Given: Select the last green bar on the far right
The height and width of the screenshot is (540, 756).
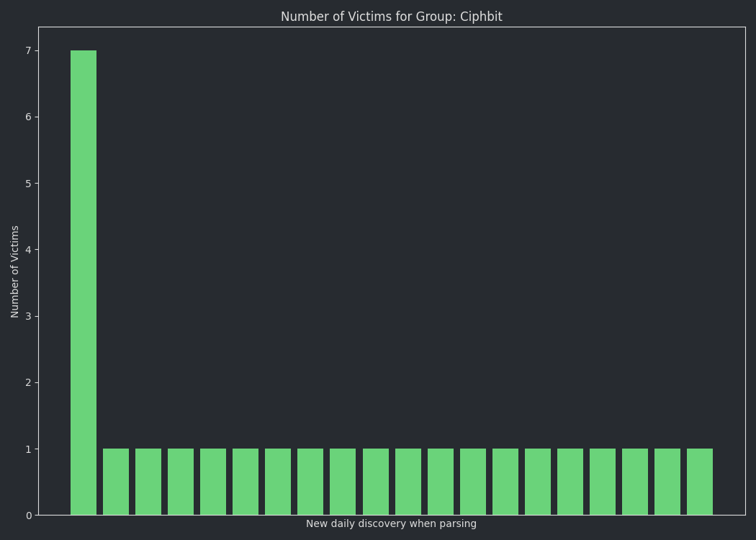Looking at the screenshot, I should pos(700,482).
